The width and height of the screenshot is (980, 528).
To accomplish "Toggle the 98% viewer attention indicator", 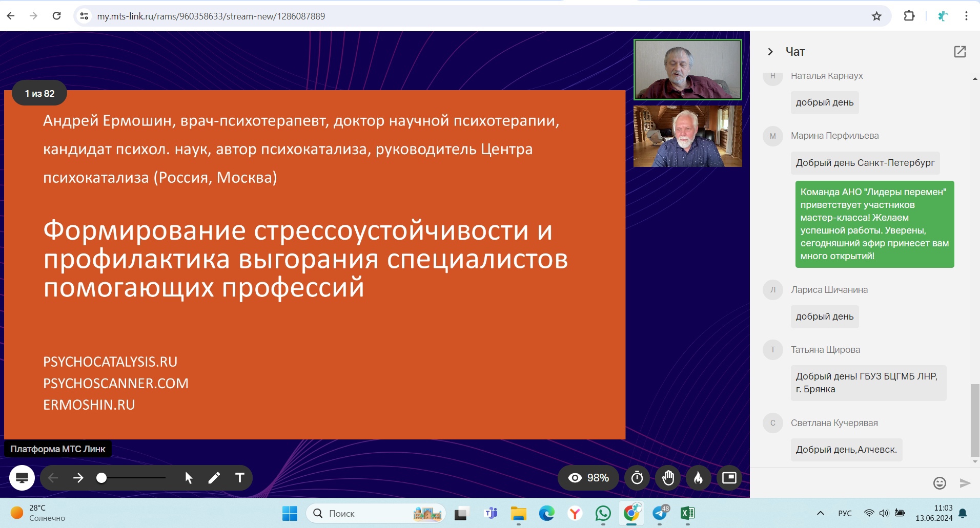I will tap(588, 478).
